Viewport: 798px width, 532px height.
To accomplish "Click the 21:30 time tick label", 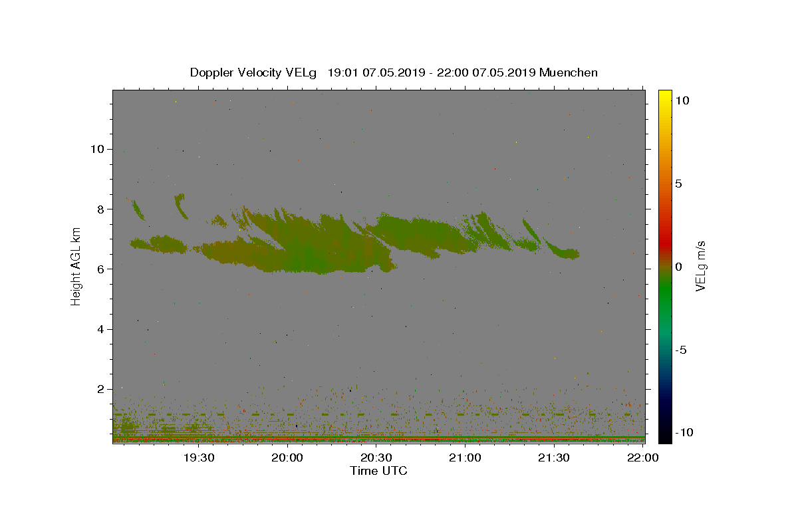I will tap(554, 458).
